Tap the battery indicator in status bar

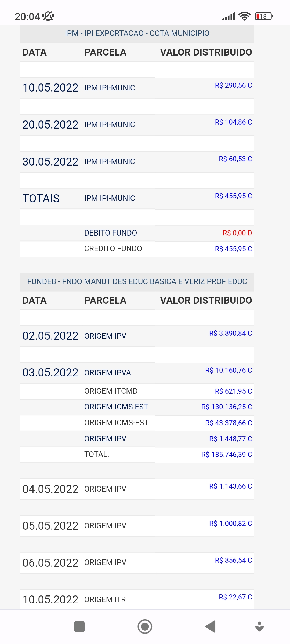(264, 16)
